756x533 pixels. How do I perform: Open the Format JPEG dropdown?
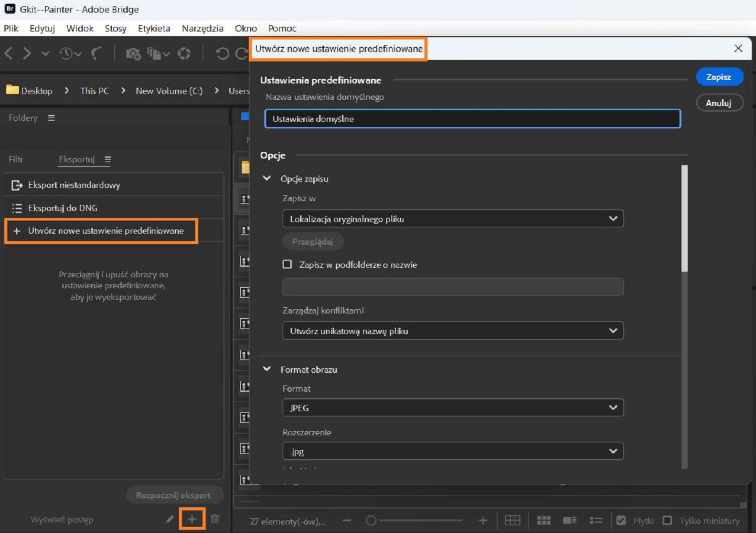click(x=453, y=407)
